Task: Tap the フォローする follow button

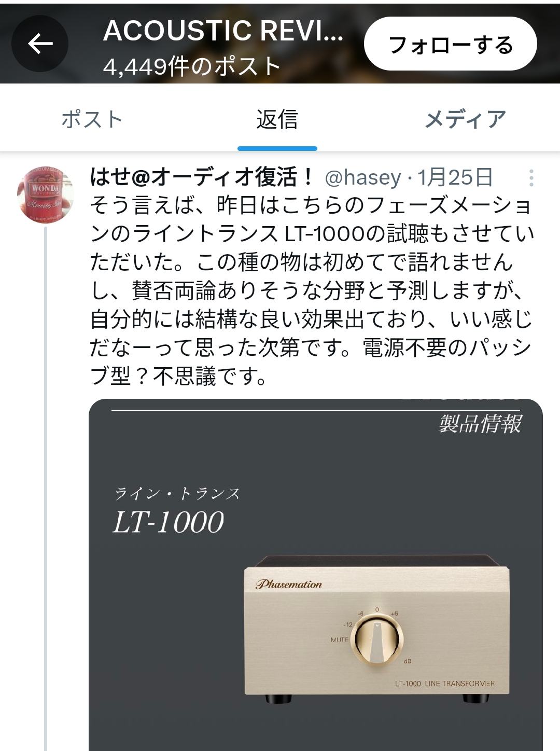Action: (x=450, y=44)
